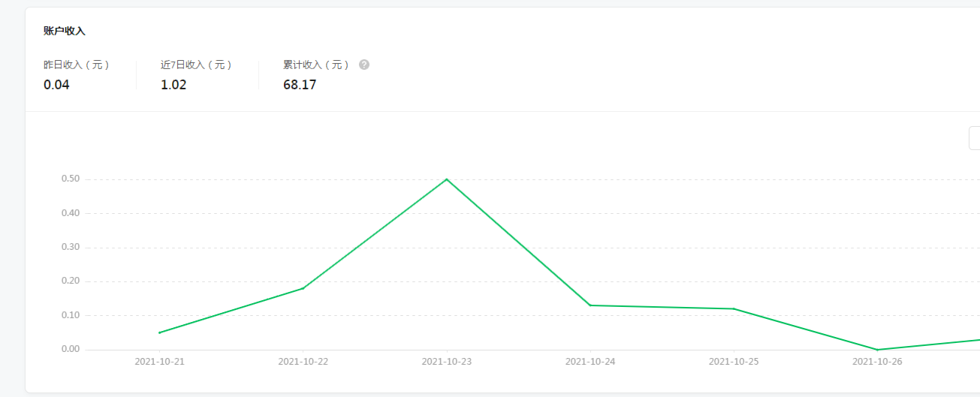Click the zero-value point on 2021-10-26

point(877,350)
